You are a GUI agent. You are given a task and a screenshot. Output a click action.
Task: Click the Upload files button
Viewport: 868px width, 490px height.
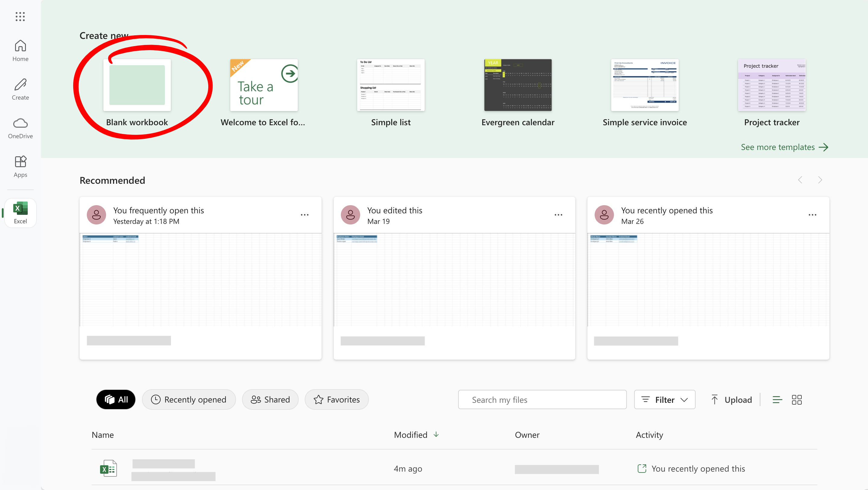click(x=731, y=399)
